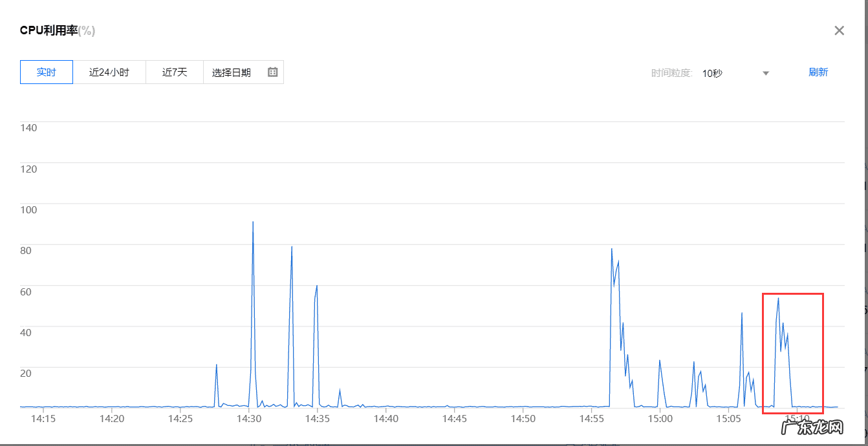This screenshot has width=868, height=446.
Task: Click the 140 value on the y-axis
Action: coord(28,127)
